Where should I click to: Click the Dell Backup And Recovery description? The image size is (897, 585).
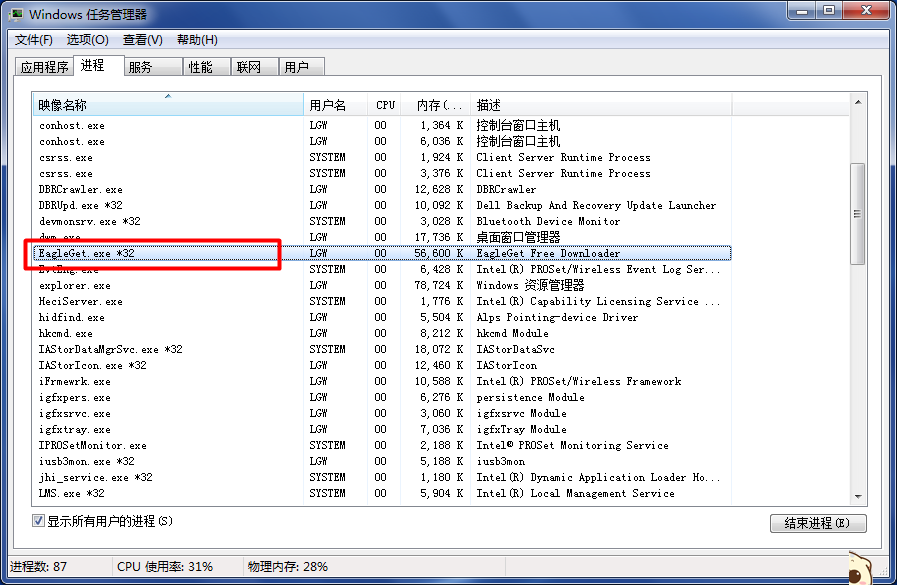pyautogui.click(x=596, y=205)
